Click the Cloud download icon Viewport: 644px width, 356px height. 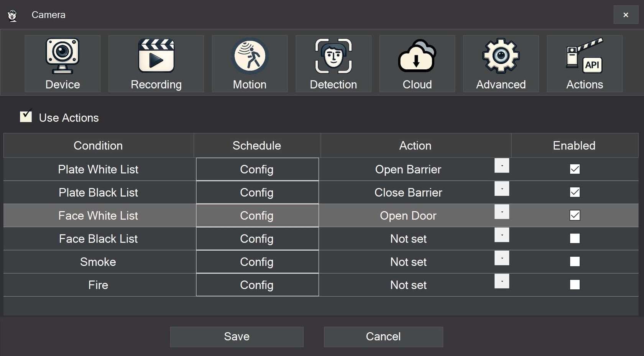point(417,56)
